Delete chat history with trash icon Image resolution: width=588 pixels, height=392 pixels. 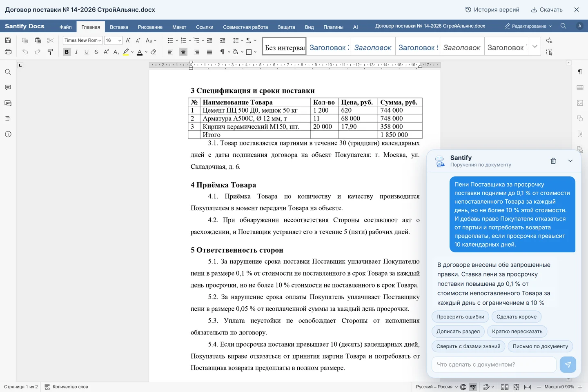click(553, 161)
